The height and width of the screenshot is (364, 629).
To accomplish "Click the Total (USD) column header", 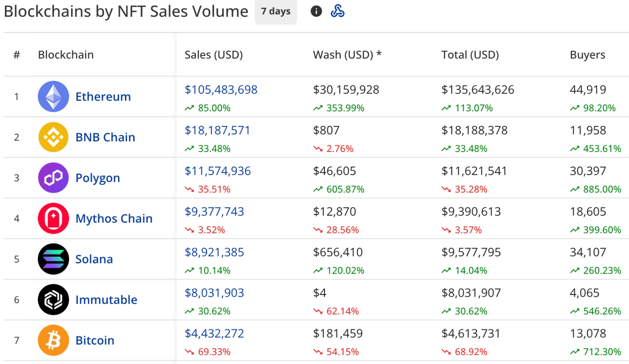I will click(470, 55).
